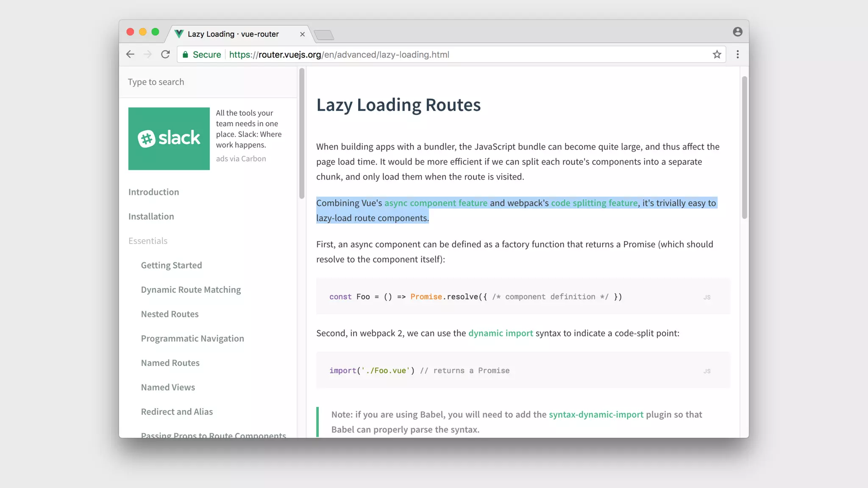This screenshot has height=488, width=868.
Task: Open a new tab button
Action: click(324, 35)
